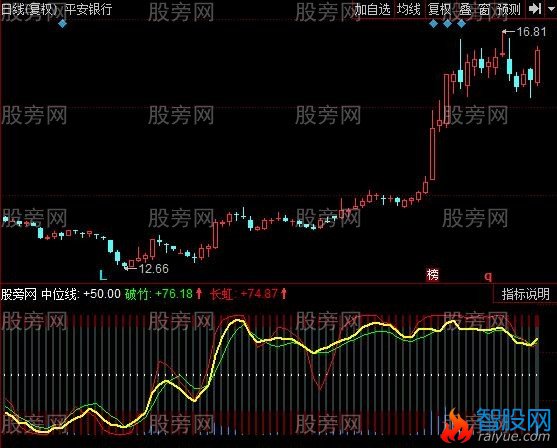Click the blue diamond marker under 平安银行
This screenshot has height=448, width=557.
[x=63, y=24]
